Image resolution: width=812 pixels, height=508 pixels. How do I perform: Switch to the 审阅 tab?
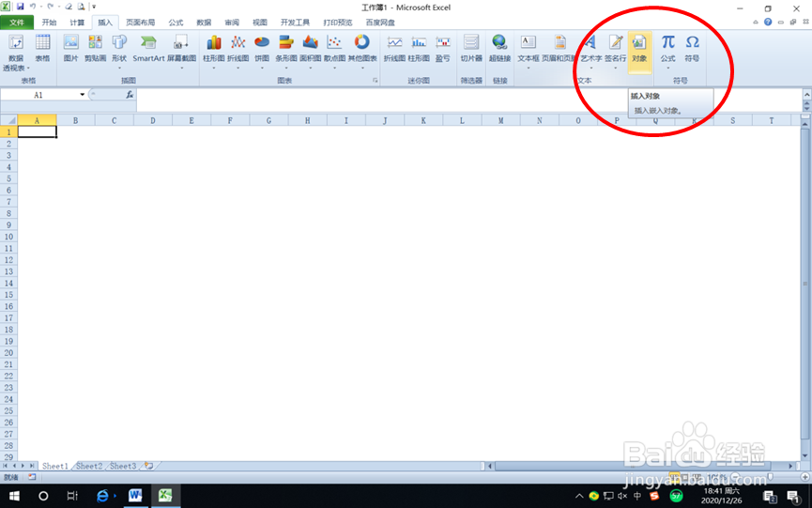coord(232,23)
